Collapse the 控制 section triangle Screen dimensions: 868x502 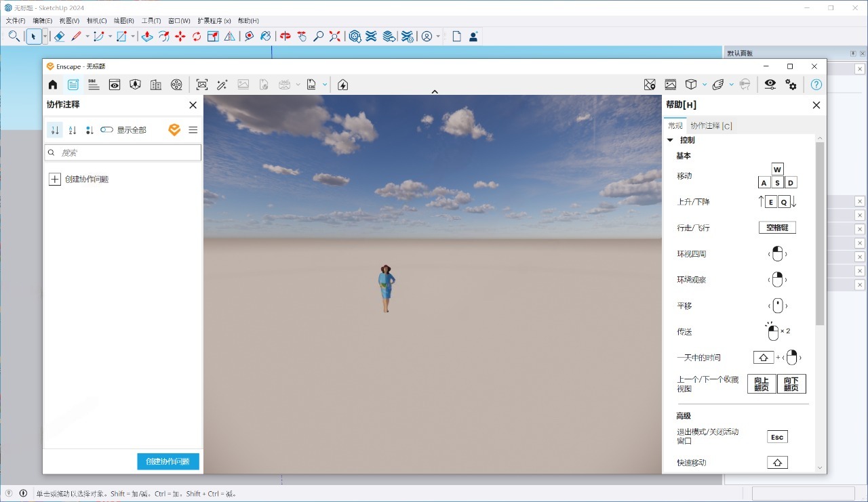coord(670,140)
